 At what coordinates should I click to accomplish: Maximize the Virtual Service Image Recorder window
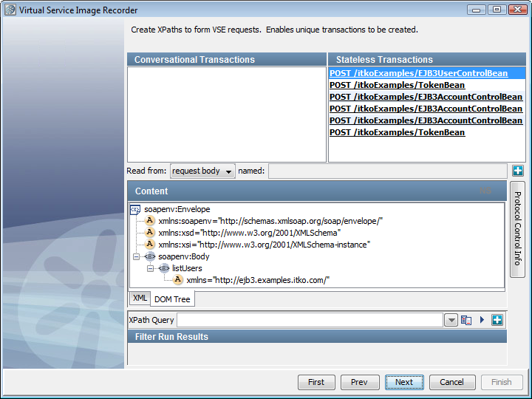coord(497,10)
